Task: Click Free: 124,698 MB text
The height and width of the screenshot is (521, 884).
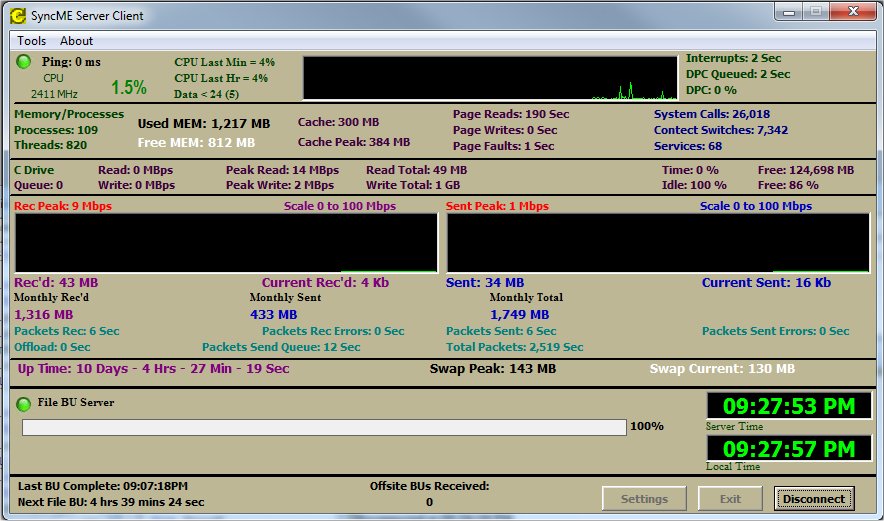Action: pyautogui.click(x=806, y=170)
